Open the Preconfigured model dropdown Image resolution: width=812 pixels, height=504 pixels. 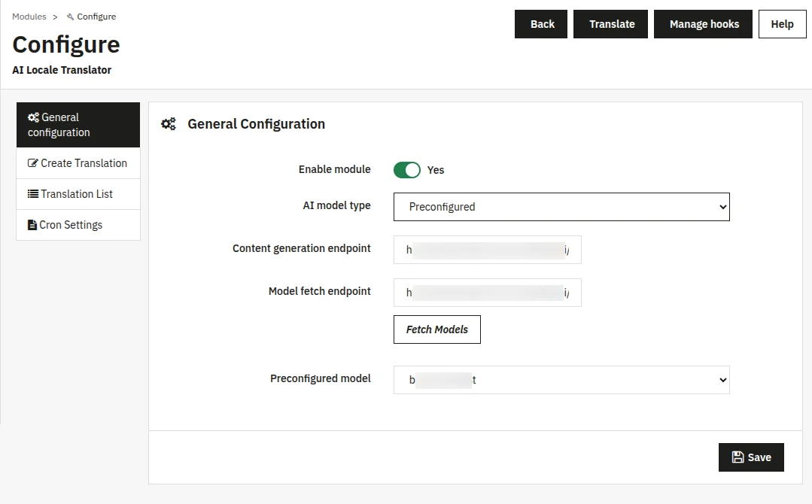point(561,380)
